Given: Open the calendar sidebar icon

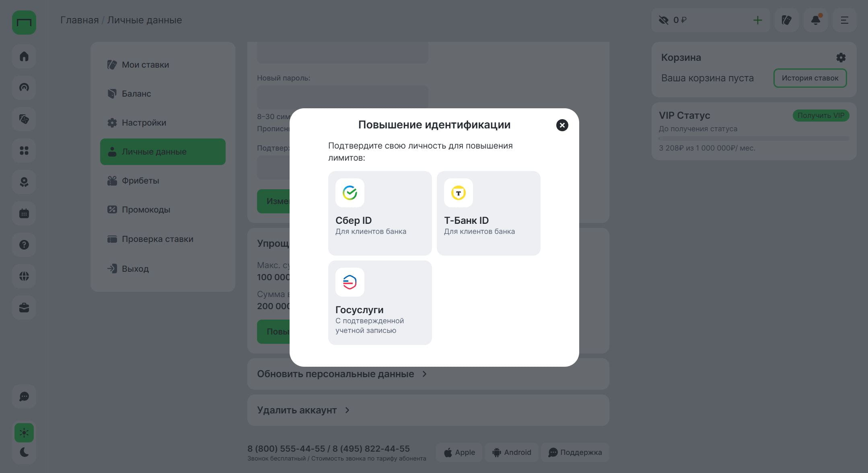Looking at the screenshot, I should click(x=24, y=213).
